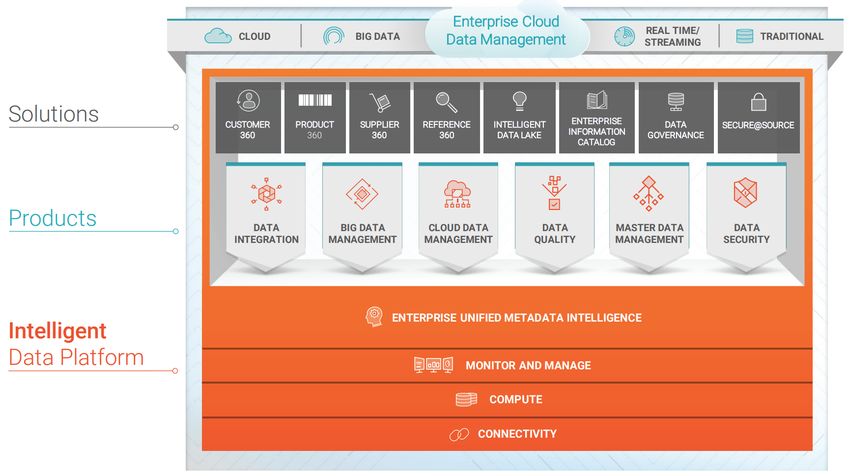Click the CONNECTIVITY layer text
This screenshot has width=850, height=476.
[517, 434]
